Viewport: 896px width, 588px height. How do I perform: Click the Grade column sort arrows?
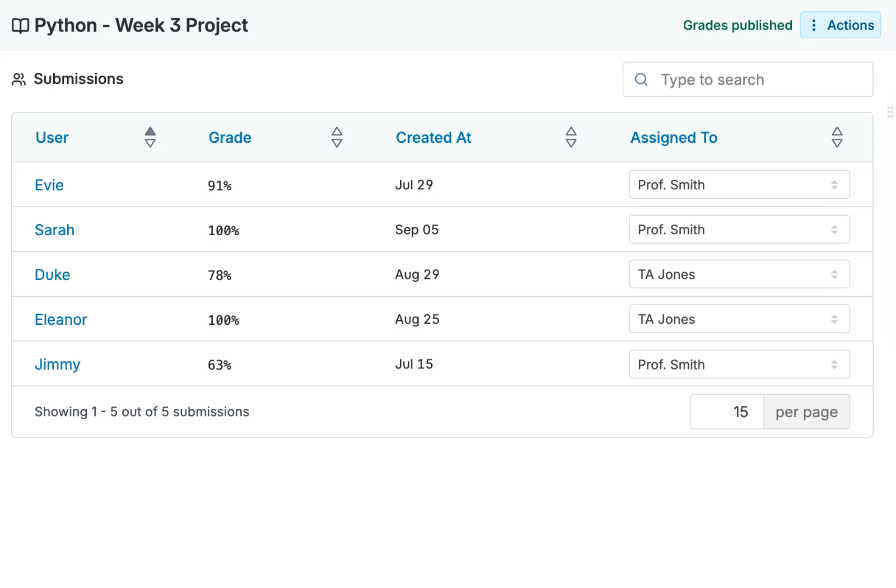tap(337, 137)
